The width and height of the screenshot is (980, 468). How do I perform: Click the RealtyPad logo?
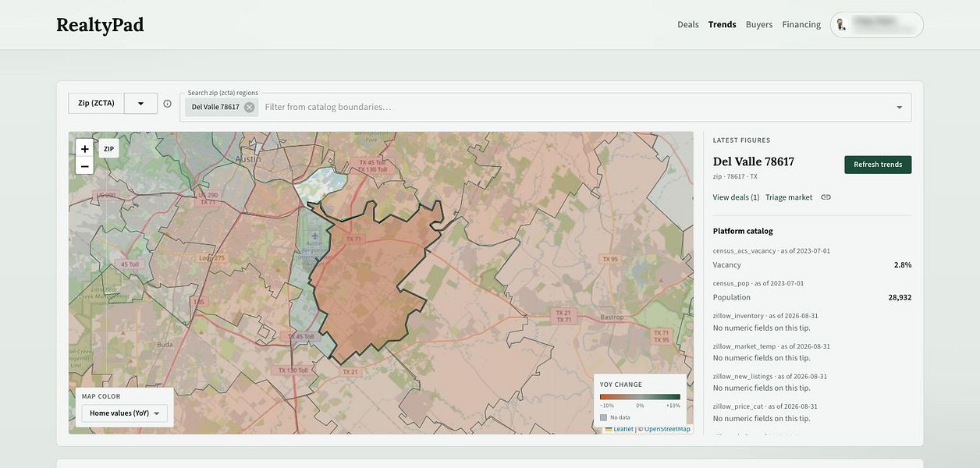pos(100,25)
